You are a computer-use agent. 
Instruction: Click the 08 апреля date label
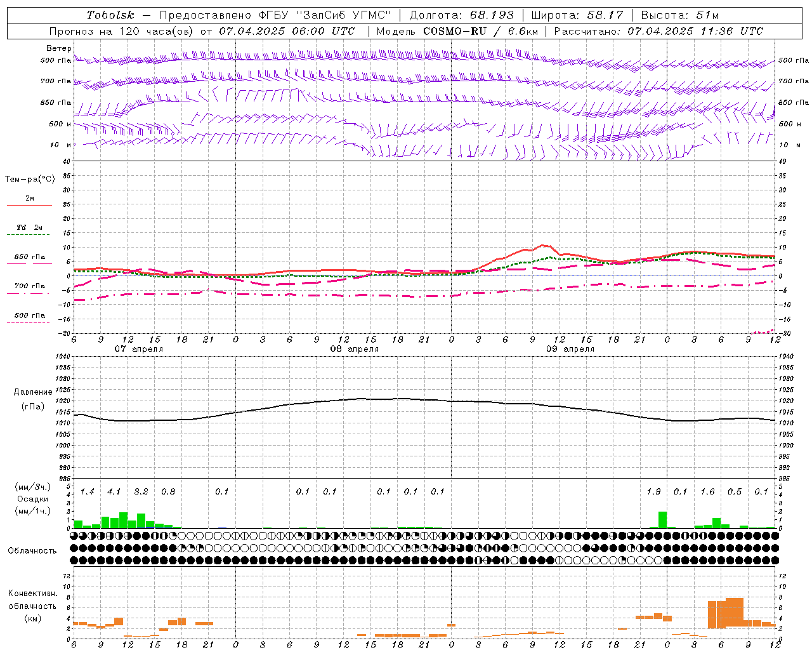click(354, 349)
